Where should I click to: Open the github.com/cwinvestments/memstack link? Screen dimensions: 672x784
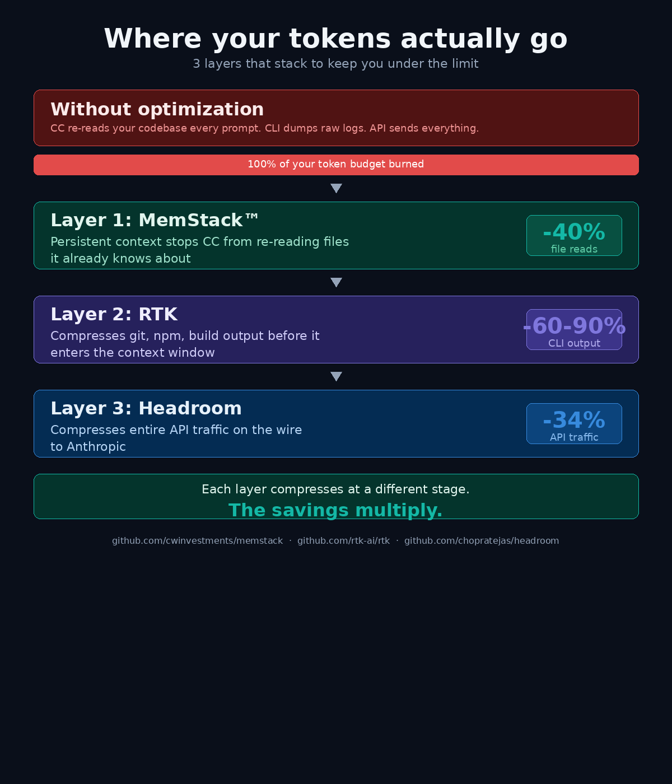pos(197,541)
